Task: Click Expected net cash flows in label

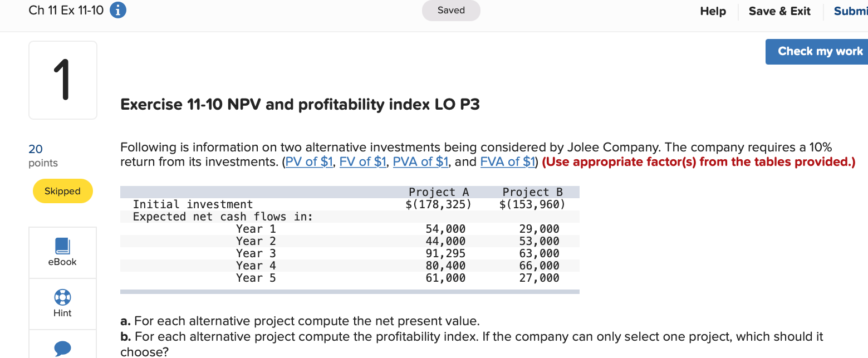Action: point(223,217)
